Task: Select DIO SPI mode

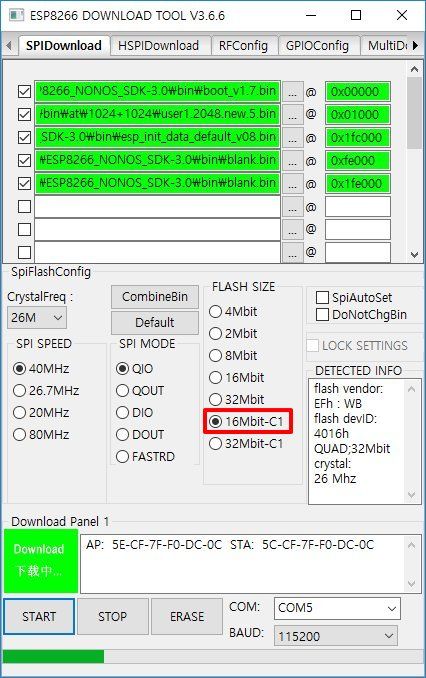Action: (x=135, y=413)
